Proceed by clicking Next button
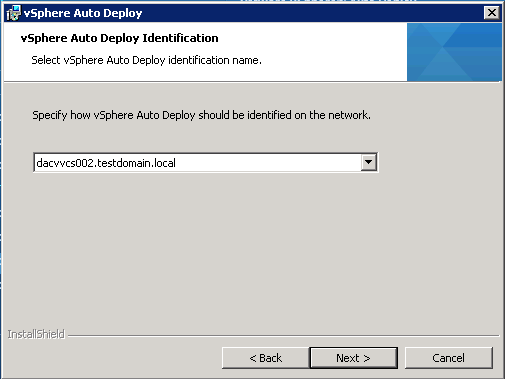This screenshot has width=505, height=379. point(353,358)
